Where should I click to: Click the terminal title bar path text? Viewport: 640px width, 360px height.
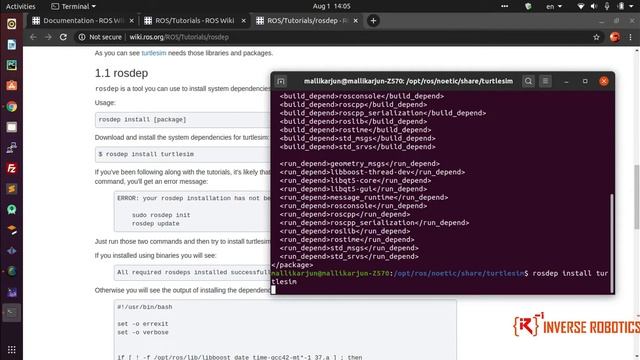click(408, 81)
